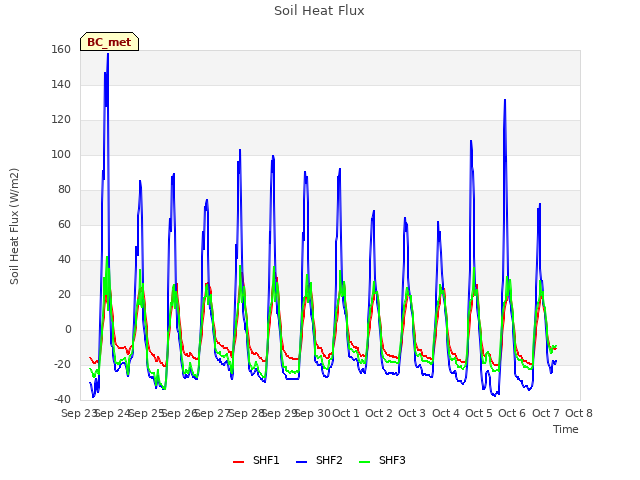
Task: Click the Oct 5 date tick label
Action: [479, 413]
